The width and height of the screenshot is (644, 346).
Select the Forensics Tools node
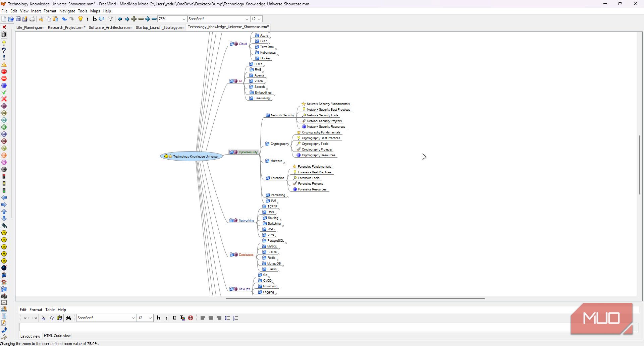(306, 178)
